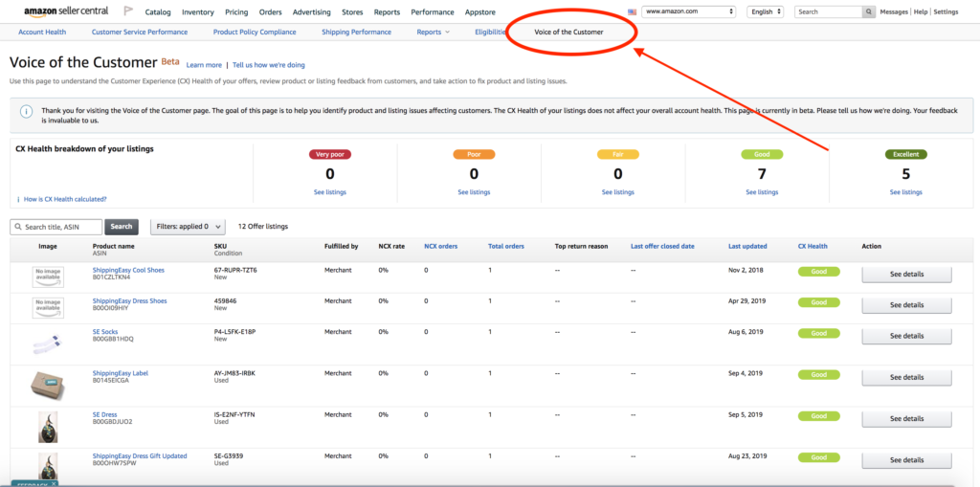Viewport: 980px width, 487px height.
Task: Click the Help link in the header
Action: [921, 11]
